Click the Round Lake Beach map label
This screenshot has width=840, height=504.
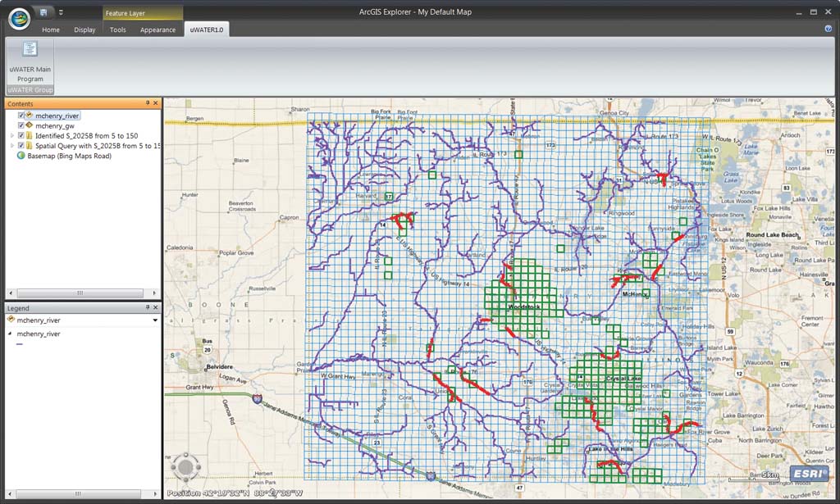click(x=772, y=235)
